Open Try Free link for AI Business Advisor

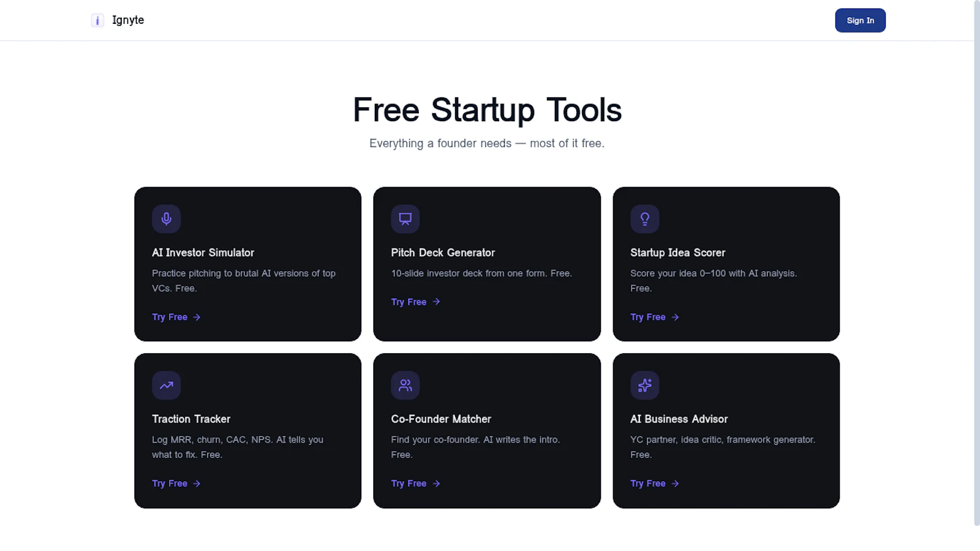655,484
